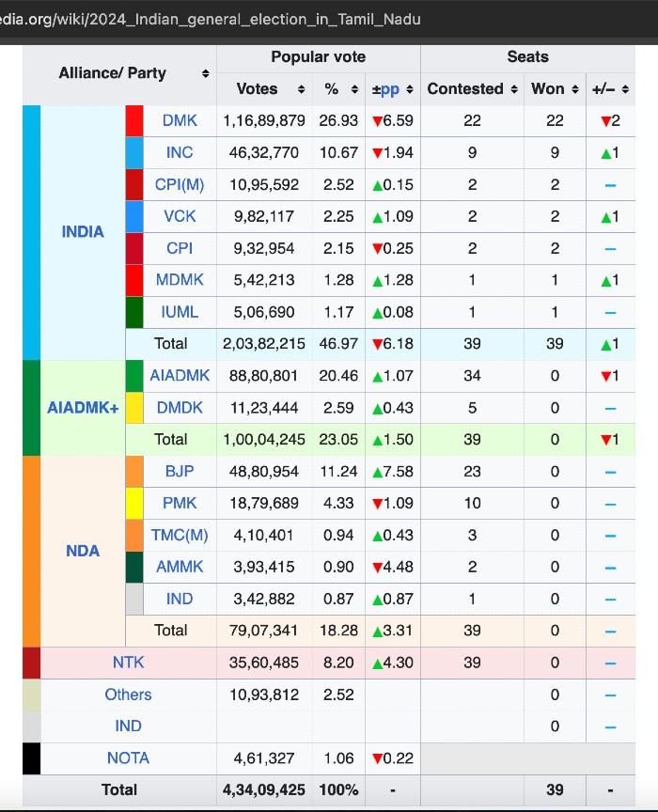Viewport: 658px width, 812px height.
Task: Open the DMK party link
Action: coord(180,120)
